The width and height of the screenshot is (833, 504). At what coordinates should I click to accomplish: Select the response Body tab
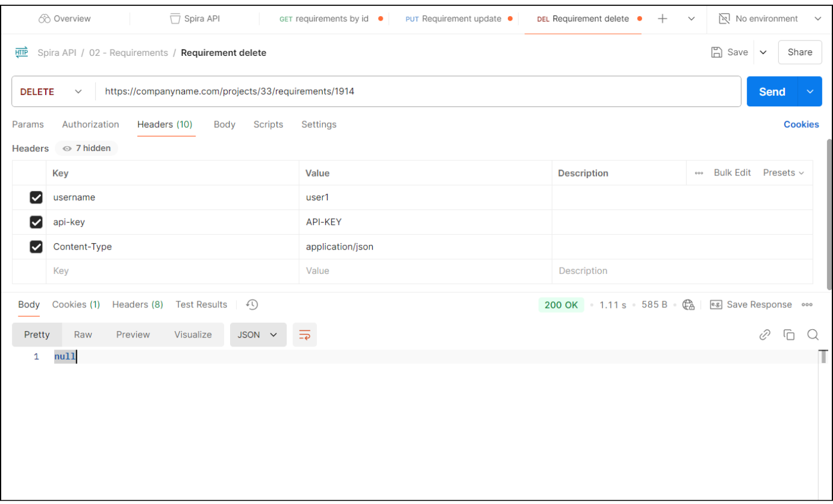[29, 304]
